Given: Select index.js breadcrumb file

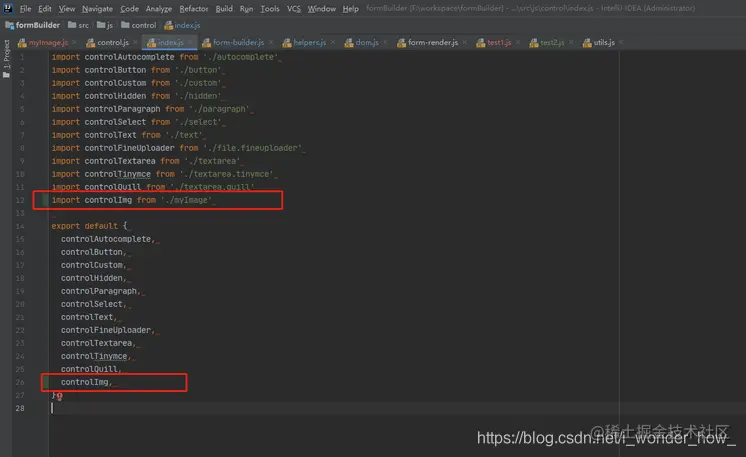Looking at the screenshot, I should pyautogui.click(x=182, y=25).
